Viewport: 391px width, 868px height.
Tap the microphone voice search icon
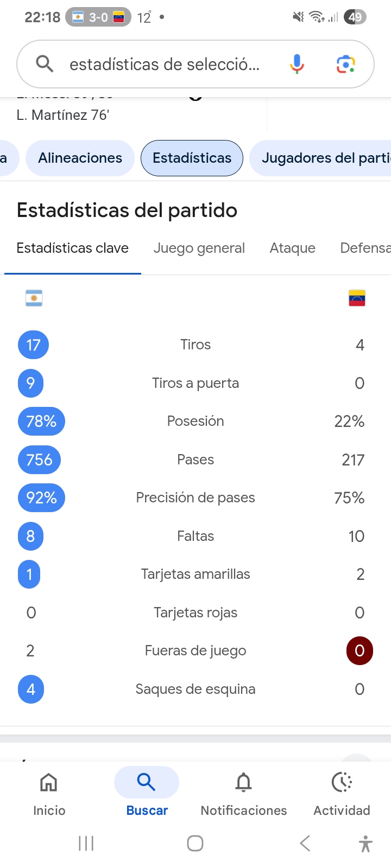coord(297,65)
